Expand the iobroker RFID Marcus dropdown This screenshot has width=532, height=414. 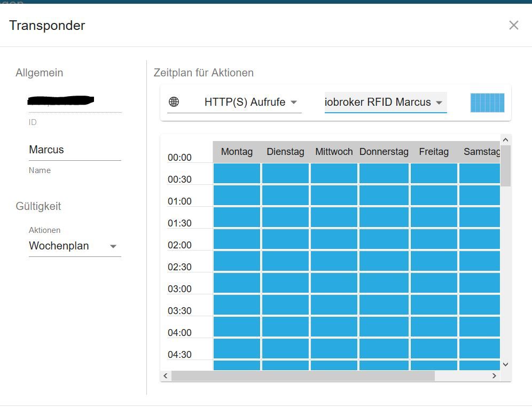click(385, 102)
